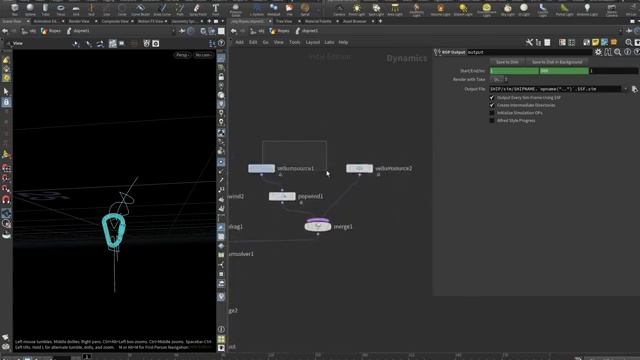640x360 pixels.
Task: Create a Torus from the shelf
Action: pyautogui.click(x=60, y=9)
